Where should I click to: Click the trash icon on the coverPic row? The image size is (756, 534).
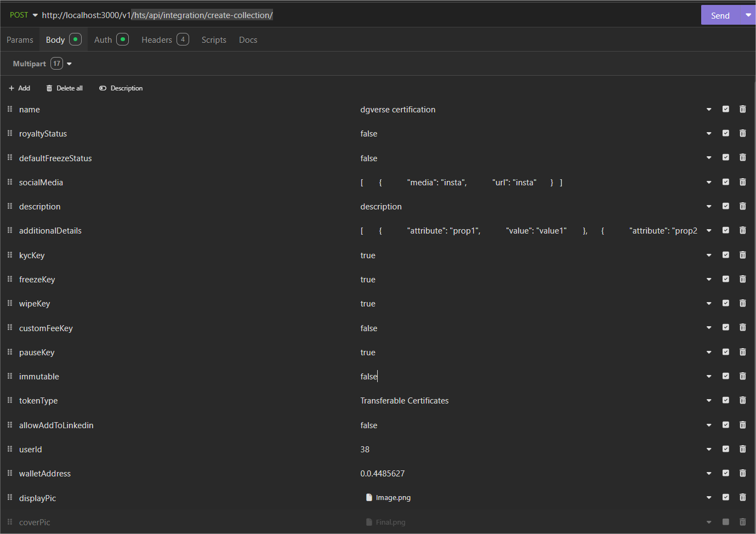tap(743, 521)
